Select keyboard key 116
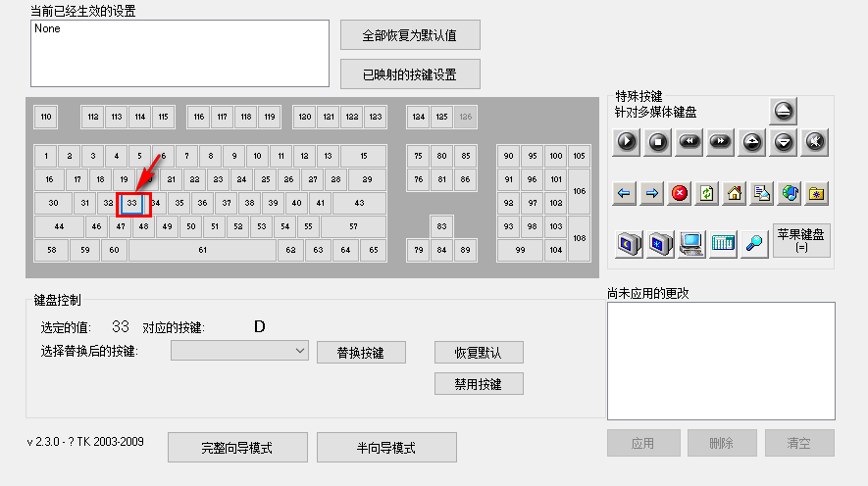Screen dimensions: 868x486 (x=199, y=117)
